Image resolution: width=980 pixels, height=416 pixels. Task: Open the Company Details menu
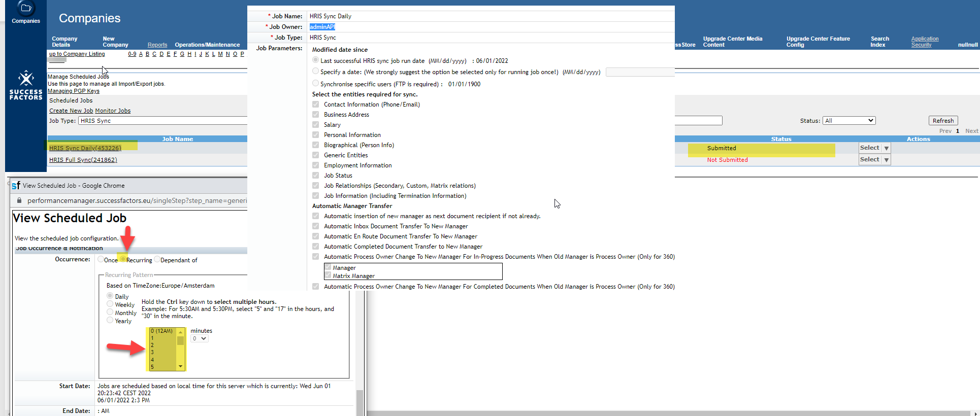(x=64, y=42)
